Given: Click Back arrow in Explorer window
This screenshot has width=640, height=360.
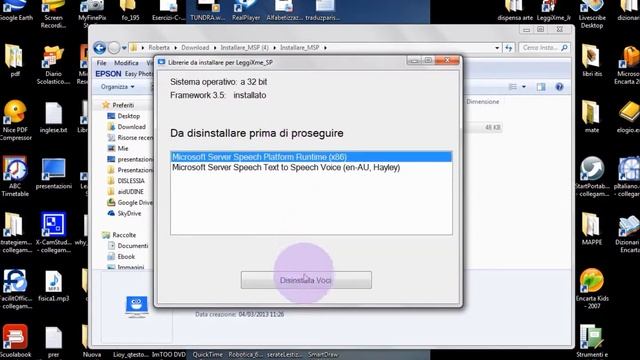Looking at the screenshot, I should point(100,48).
